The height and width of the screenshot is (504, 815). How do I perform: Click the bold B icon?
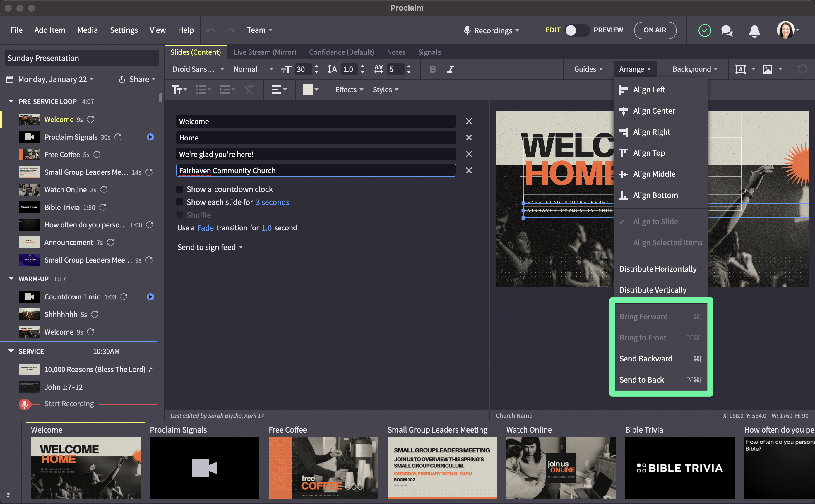tap(433, 69)
